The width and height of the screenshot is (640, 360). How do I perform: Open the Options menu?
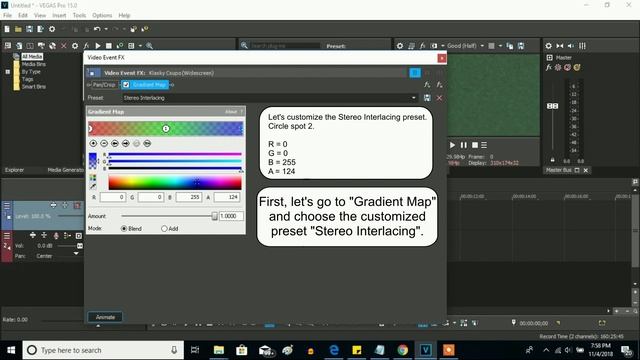tap(102, 15)
